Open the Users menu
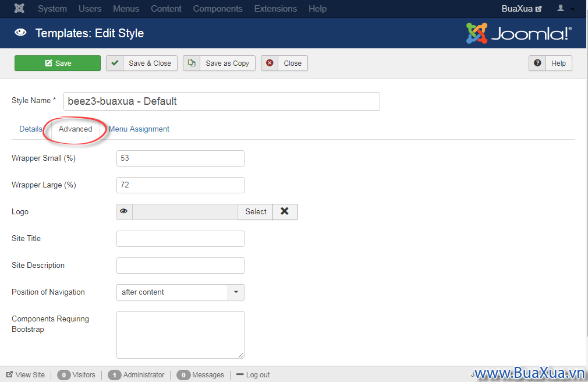588x382 pixels. [x=90, y=9]
